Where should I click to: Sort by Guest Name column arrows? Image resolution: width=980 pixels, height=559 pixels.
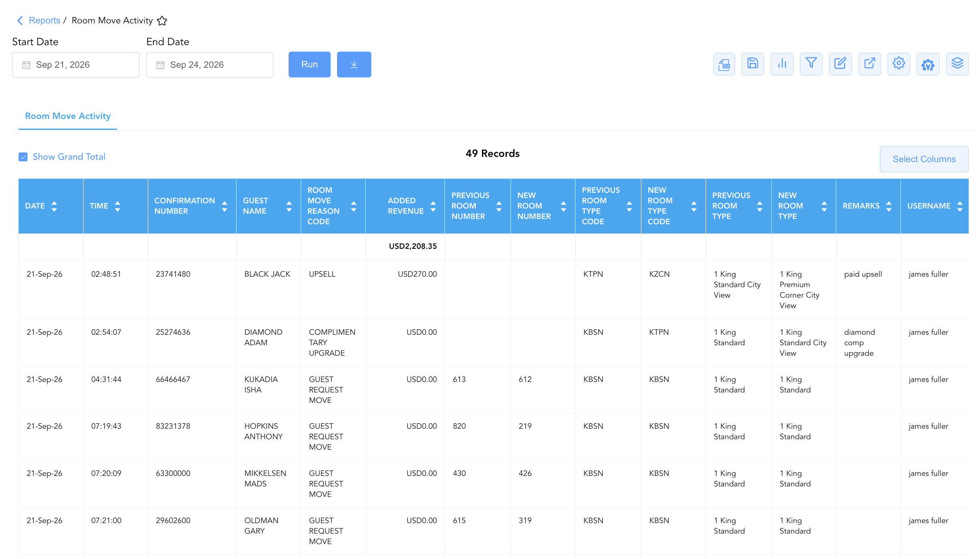[x=289, y=206]
